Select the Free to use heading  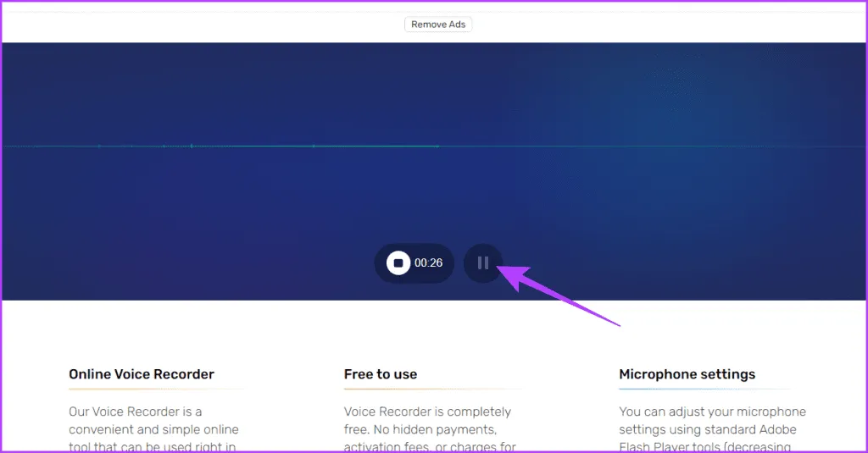tap(381, 374)
